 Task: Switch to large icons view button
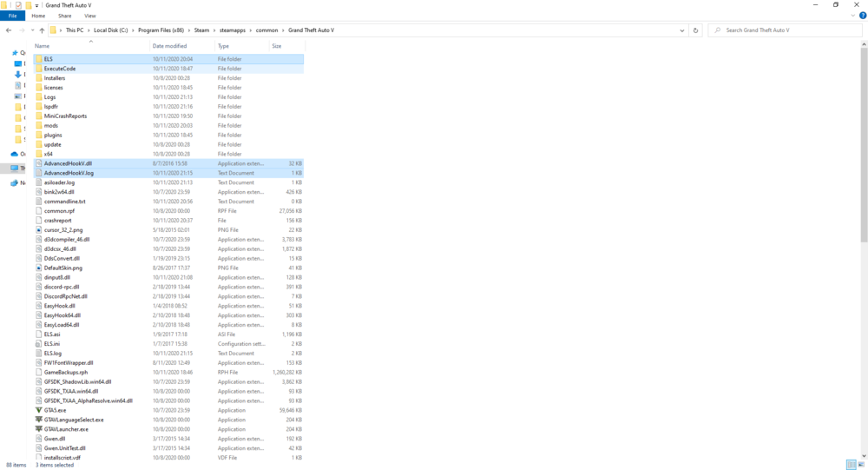coord(861,465)
